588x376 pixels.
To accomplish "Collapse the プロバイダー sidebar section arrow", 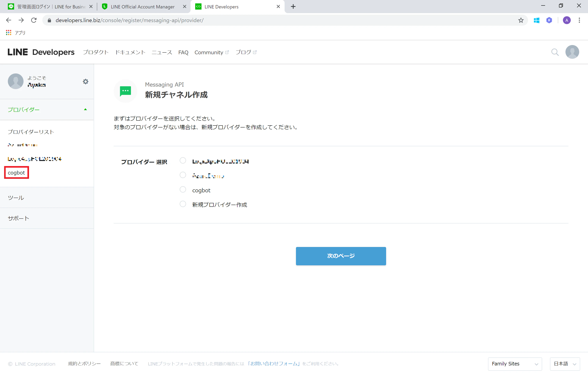I will [x=85, y=110].
